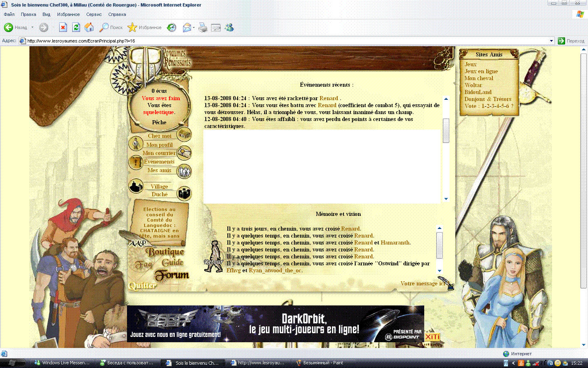Image resolution: width=588 pixels, height=368 pixels.
Task: Open the Избранное menu in the menu bar
Action: click(68, 14)
